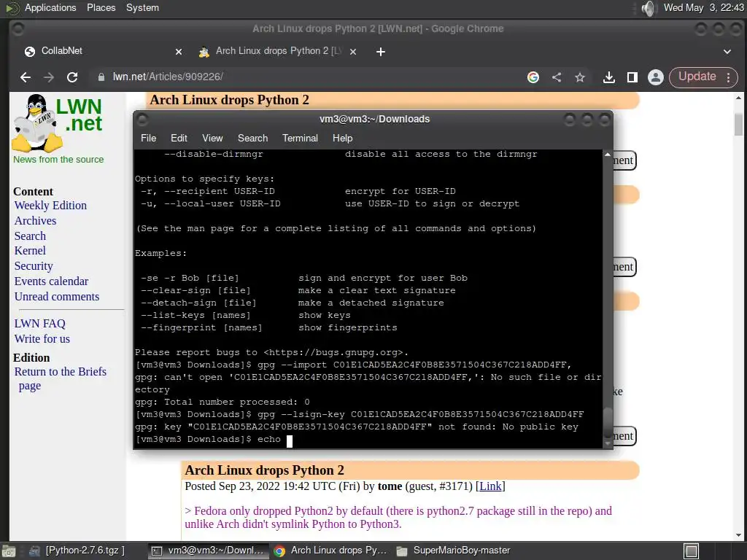Open Applications menu in top panel
Image resolution: width=747 pixels, height=560 pixels.
coord(50,7)
